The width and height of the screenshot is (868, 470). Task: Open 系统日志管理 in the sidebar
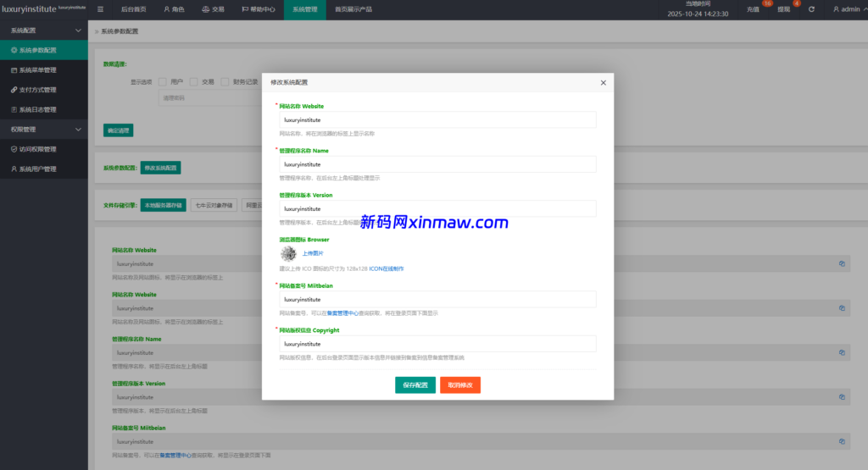point(44,109)
